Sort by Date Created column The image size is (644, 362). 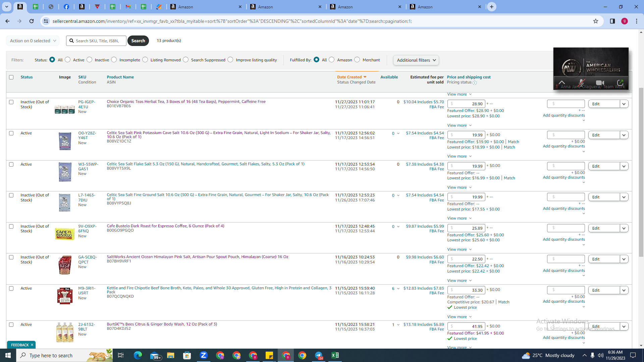click(x=352, y=77)
